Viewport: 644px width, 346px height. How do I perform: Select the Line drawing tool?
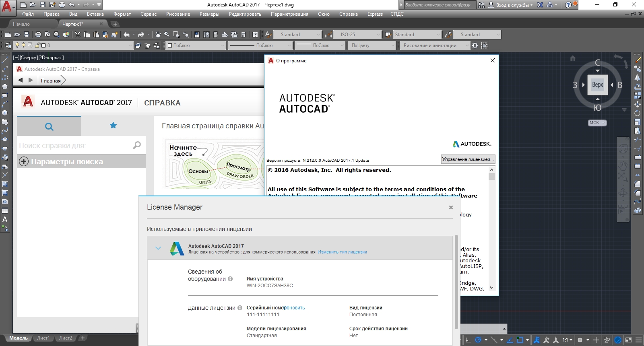(x=5, y=60)
